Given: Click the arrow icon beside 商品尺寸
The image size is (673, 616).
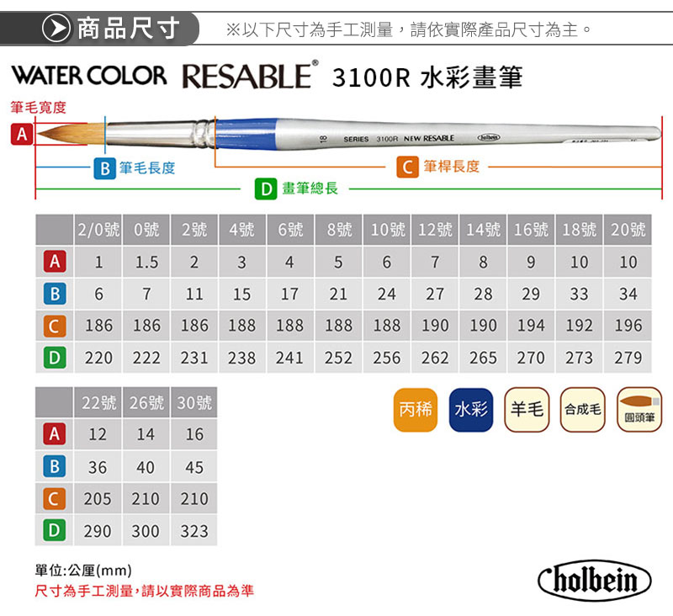Looking at the screenshot, I should (x=56, y=29).
